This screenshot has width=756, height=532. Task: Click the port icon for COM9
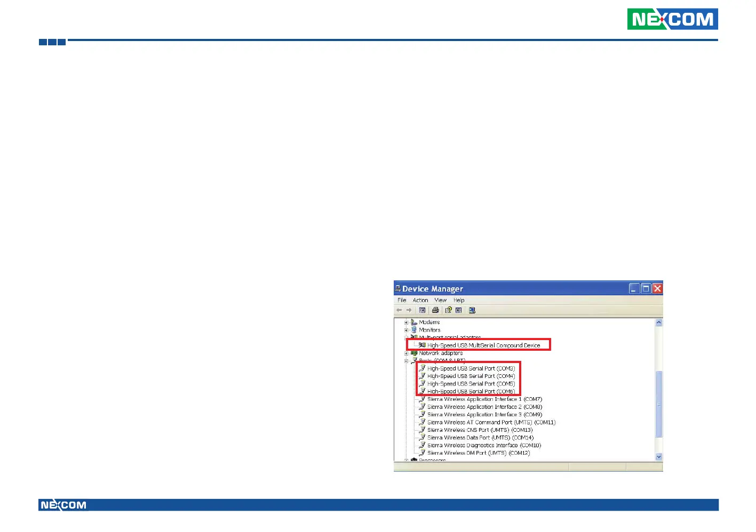[422, 414]
